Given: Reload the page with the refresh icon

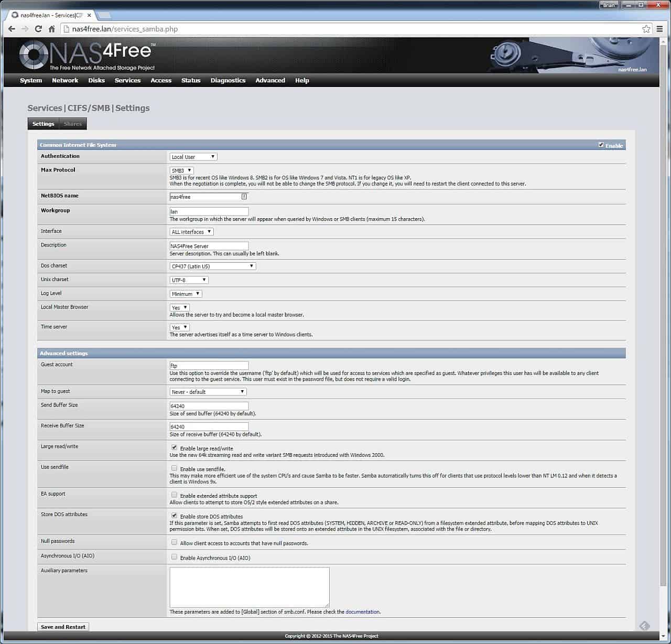Looking at the screenshot, I should click(38, 29).
